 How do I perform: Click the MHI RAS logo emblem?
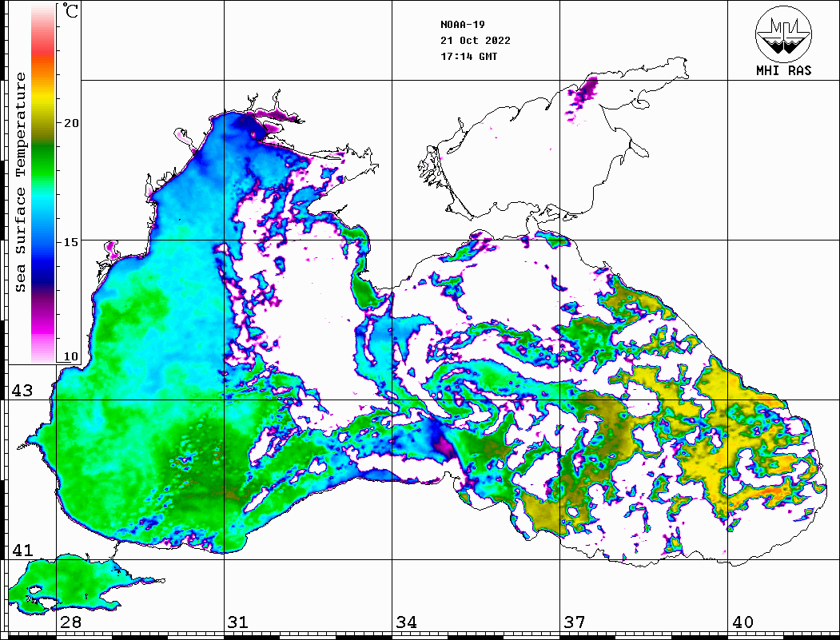[x=783, y=34]
